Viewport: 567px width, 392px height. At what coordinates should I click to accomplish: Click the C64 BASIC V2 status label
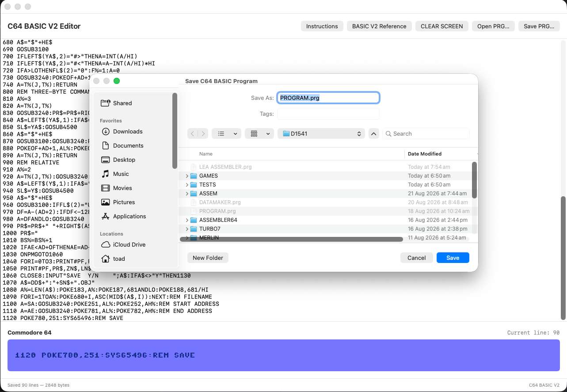coord(544,385)
